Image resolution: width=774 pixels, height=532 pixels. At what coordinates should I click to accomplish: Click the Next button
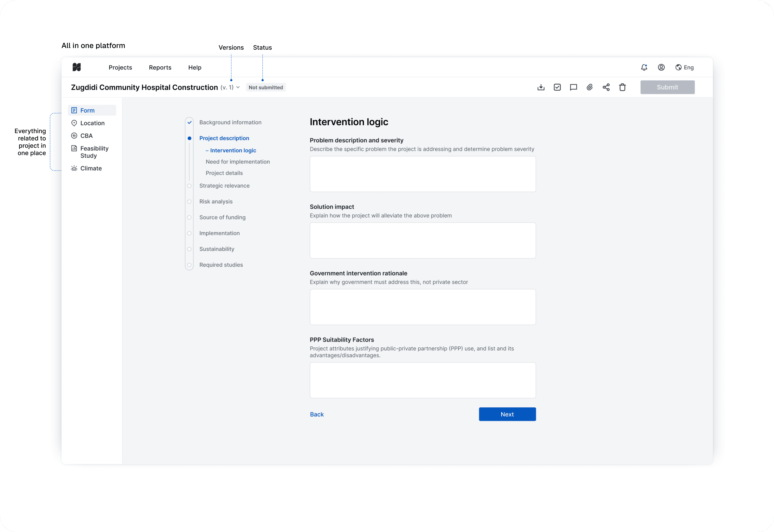click(507, 414)
